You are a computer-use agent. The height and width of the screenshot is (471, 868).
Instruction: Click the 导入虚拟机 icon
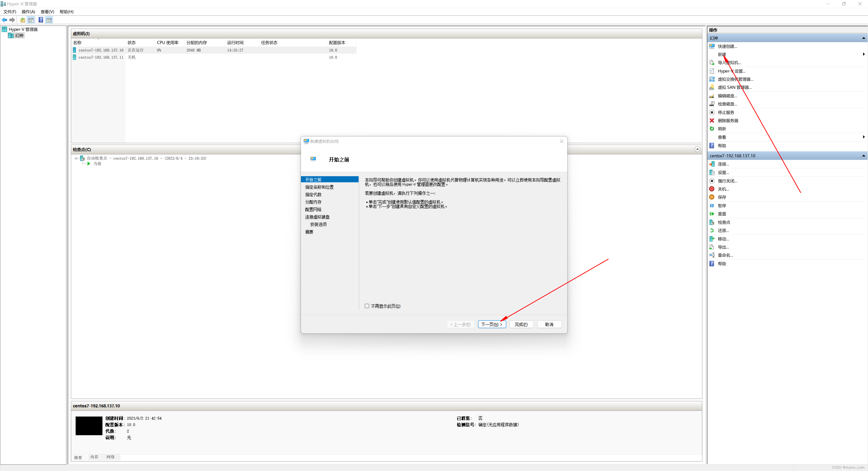click(712, 63)
